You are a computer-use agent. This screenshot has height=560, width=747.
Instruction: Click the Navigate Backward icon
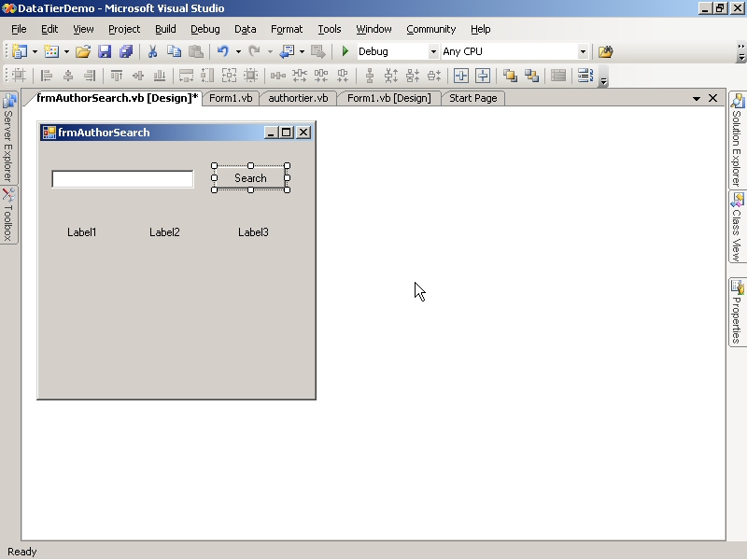point(287,51)
